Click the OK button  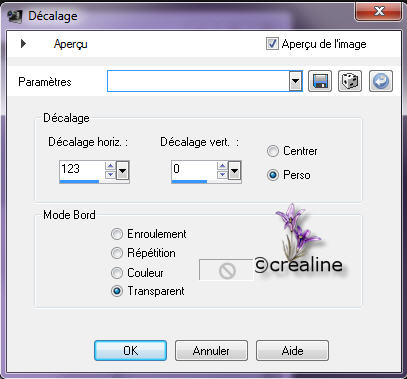point(130,351)
